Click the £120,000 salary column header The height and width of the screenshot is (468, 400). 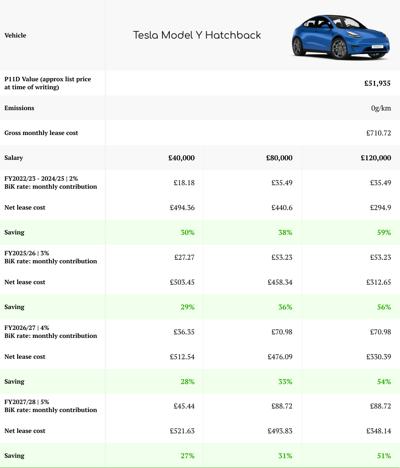tap(376, 158)
